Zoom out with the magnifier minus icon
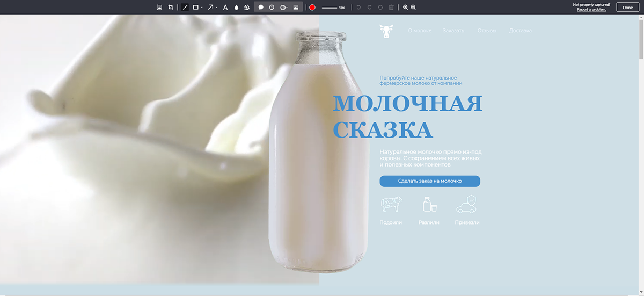This screenshot has height=296, width=644. [413, 8]
